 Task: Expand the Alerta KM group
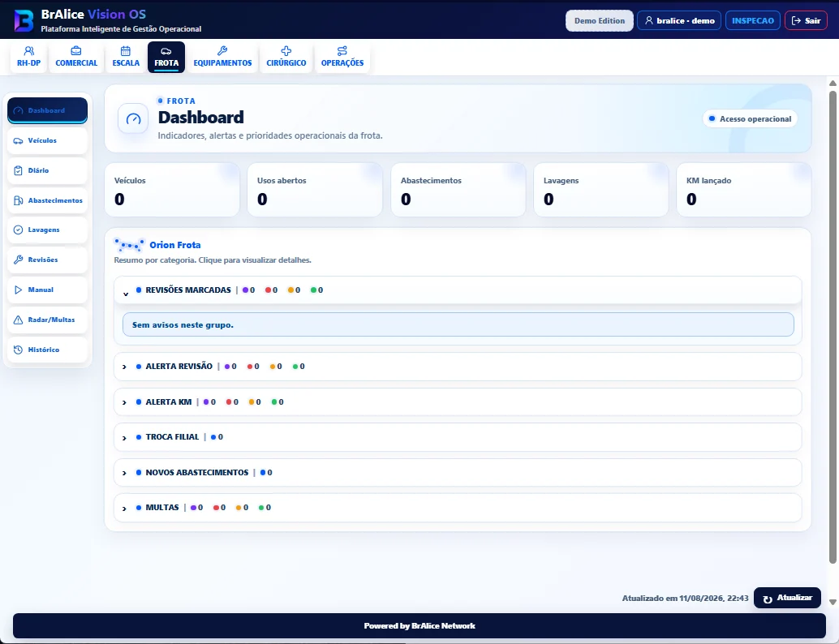tap(458, 402)
